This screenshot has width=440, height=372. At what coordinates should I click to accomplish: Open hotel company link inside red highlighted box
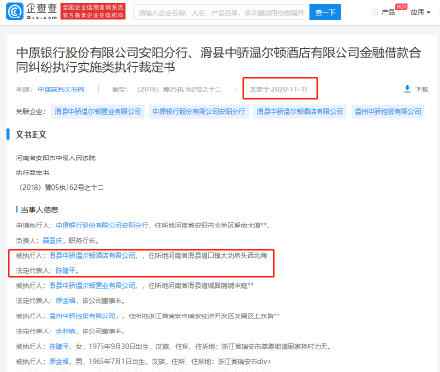(93, 256)
